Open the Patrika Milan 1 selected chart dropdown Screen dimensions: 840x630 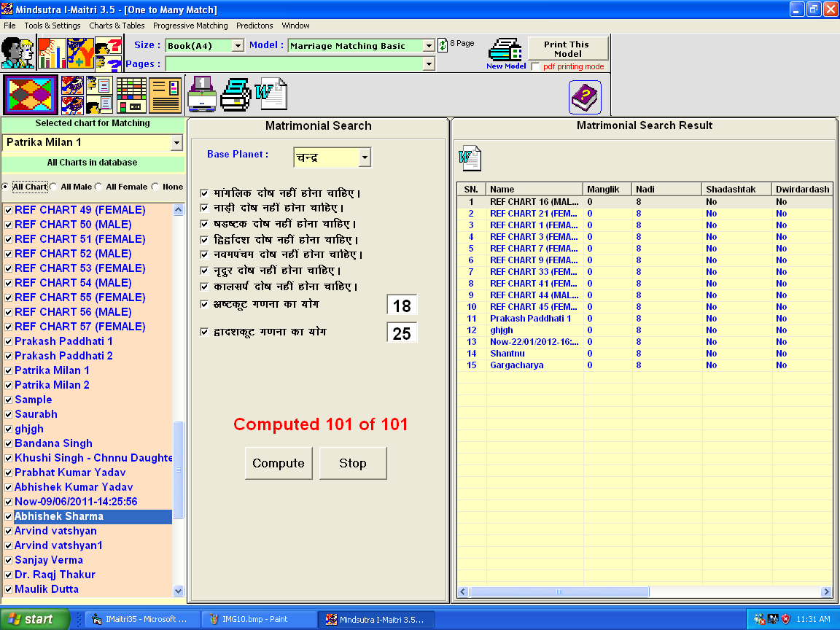click(x=176, y=142)
